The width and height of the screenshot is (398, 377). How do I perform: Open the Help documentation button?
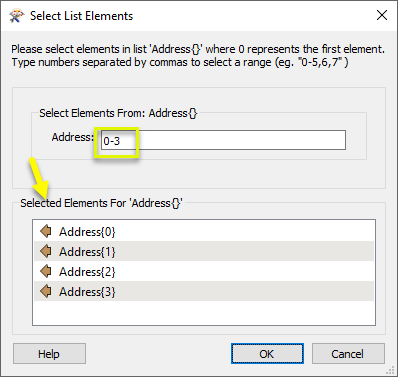pyautogui.click(x=49, y=354)
